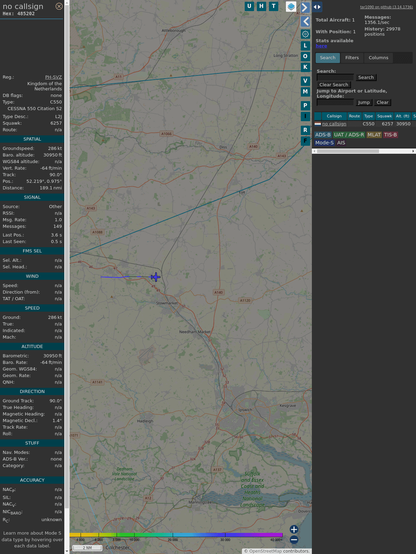Click the U map toggle button

point(250,6)
